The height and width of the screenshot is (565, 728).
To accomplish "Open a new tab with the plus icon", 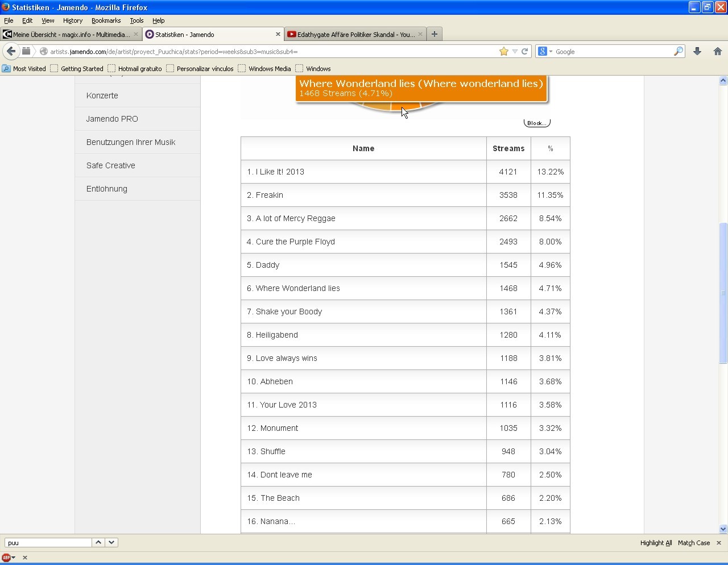I will point(435,34).
